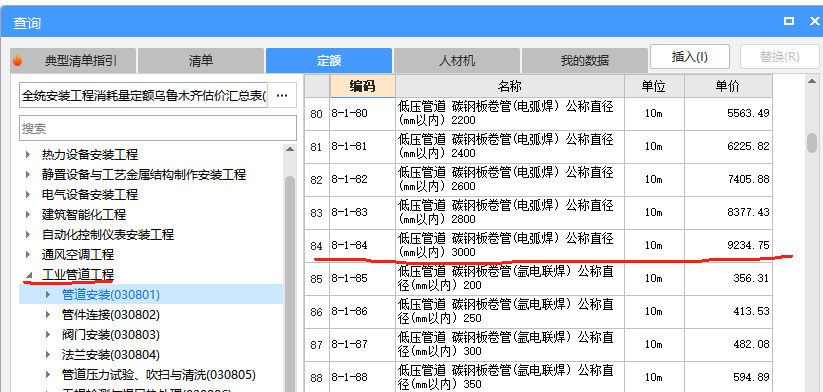This screenshot has width=823, height=392.
Task: Select 工业管道工程 in the tree
Action: point(78,274)
